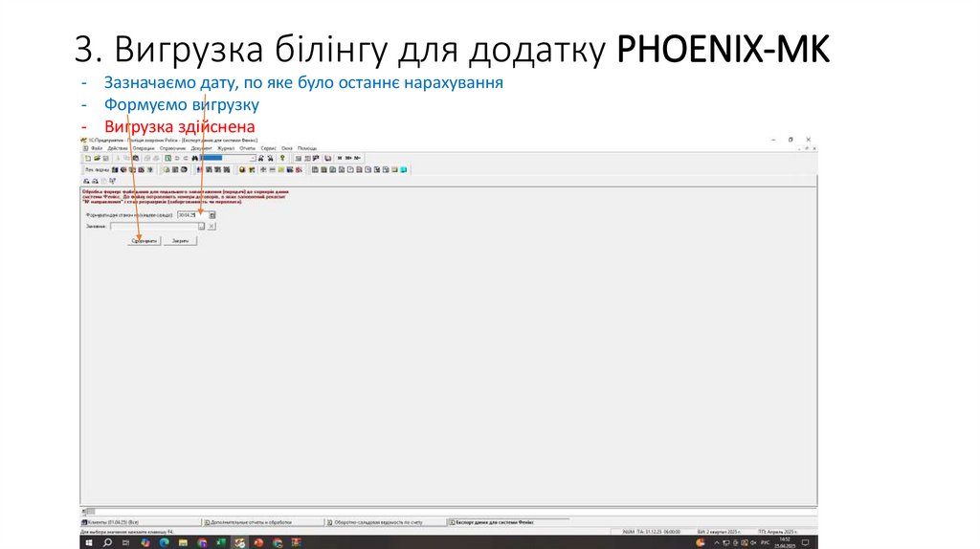Open the Действия menu

[x=118, y=148]
